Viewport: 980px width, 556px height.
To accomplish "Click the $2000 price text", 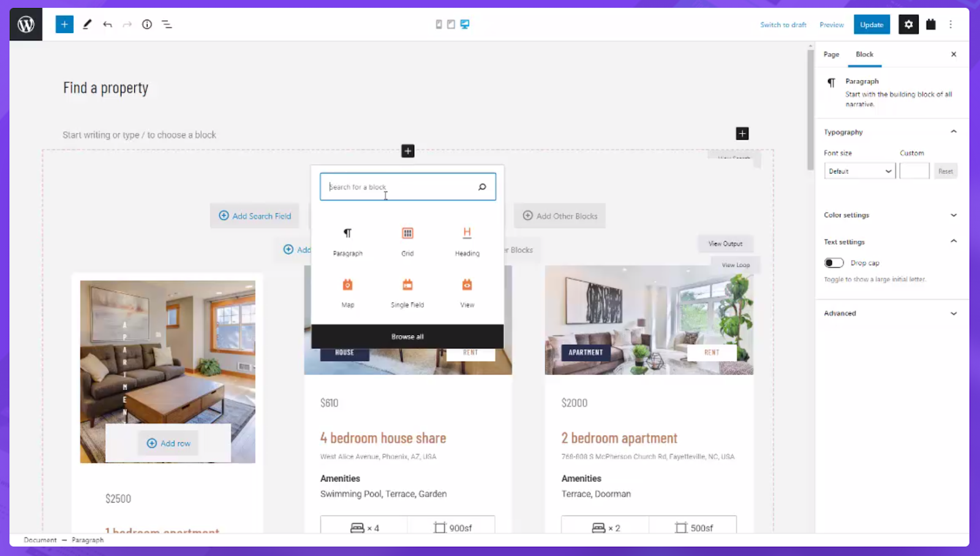I will pos(574,403).
